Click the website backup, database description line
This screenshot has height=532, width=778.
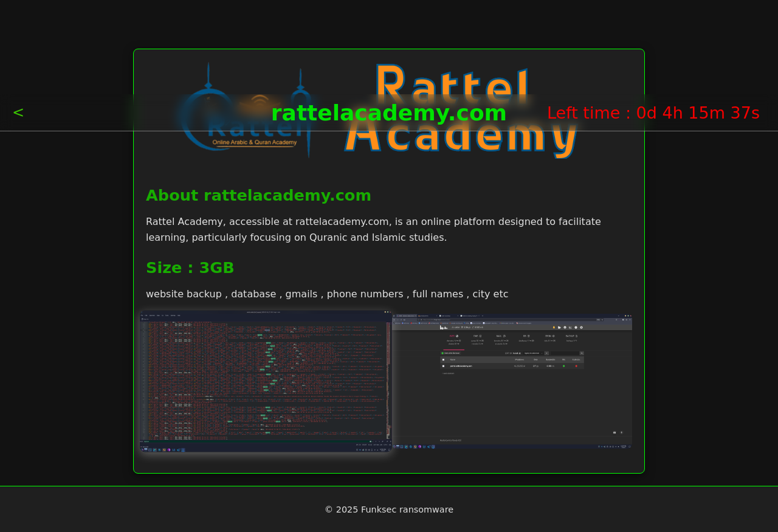tap(327, 294)
